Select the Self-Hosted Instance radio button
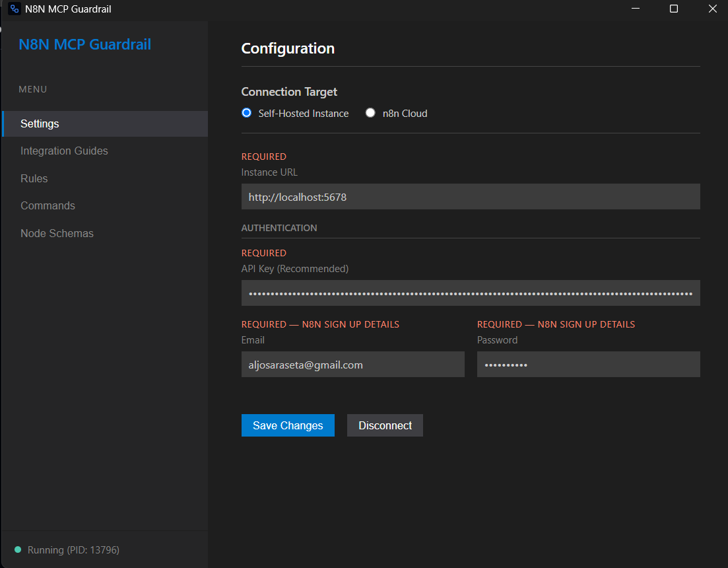 coord(246,112)
